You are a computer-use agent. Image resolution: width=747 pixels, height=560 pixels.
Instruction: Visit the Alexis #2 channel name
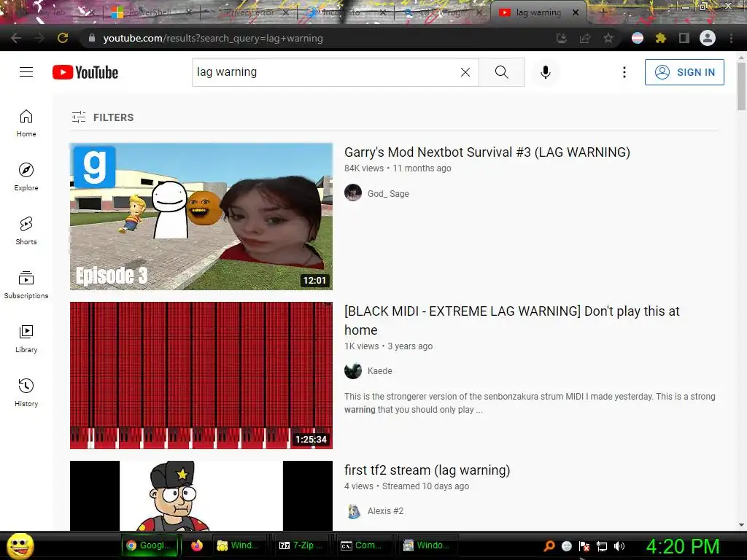point(385,511)
